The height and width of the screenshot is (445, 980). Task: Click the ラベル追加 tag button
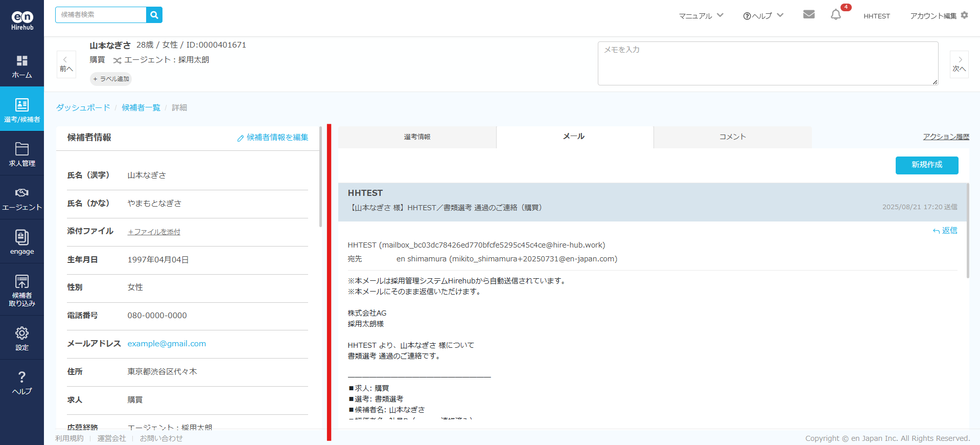[x=111, y=79]
